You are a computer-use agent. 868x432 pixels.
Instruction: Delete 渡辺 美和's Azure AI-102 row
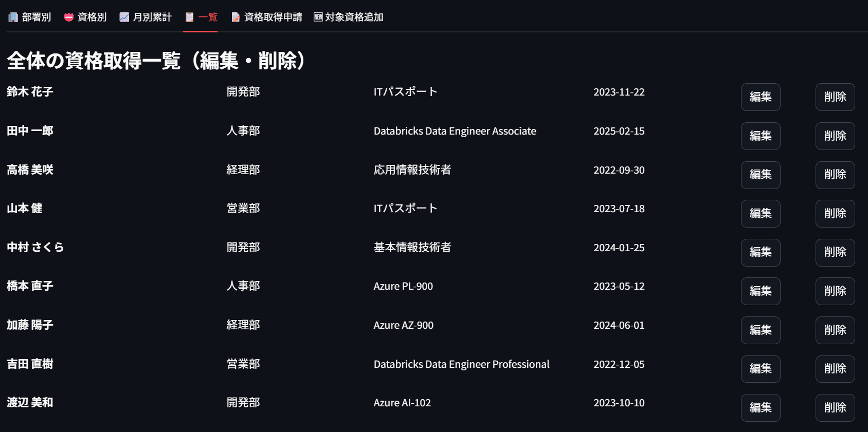point(835,408)
